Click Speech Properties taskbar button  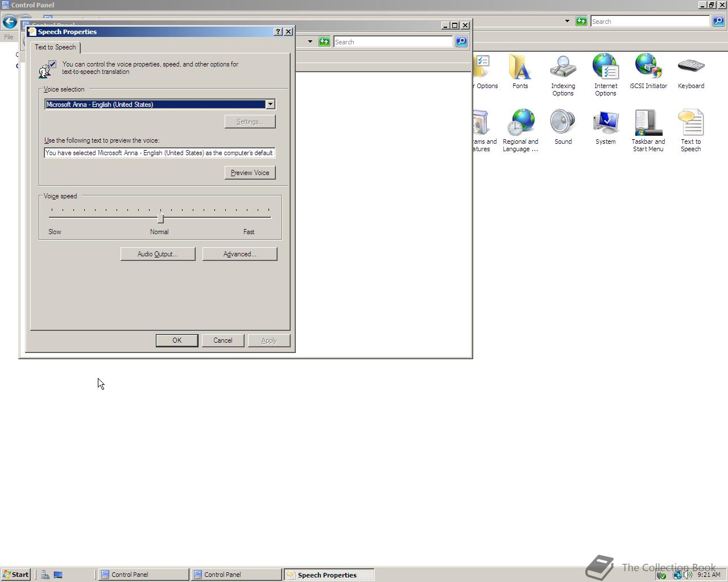tap(329, 575)
